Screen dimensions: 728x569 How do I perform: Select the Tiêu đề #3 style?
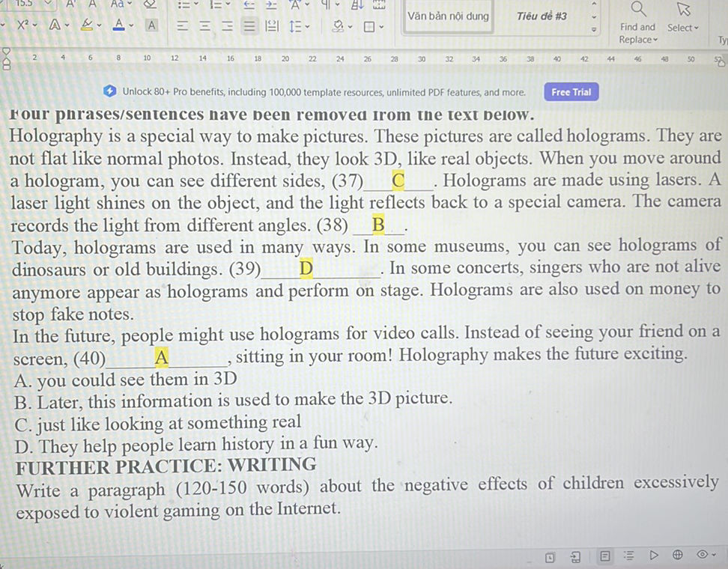click(x=542, y=16)
